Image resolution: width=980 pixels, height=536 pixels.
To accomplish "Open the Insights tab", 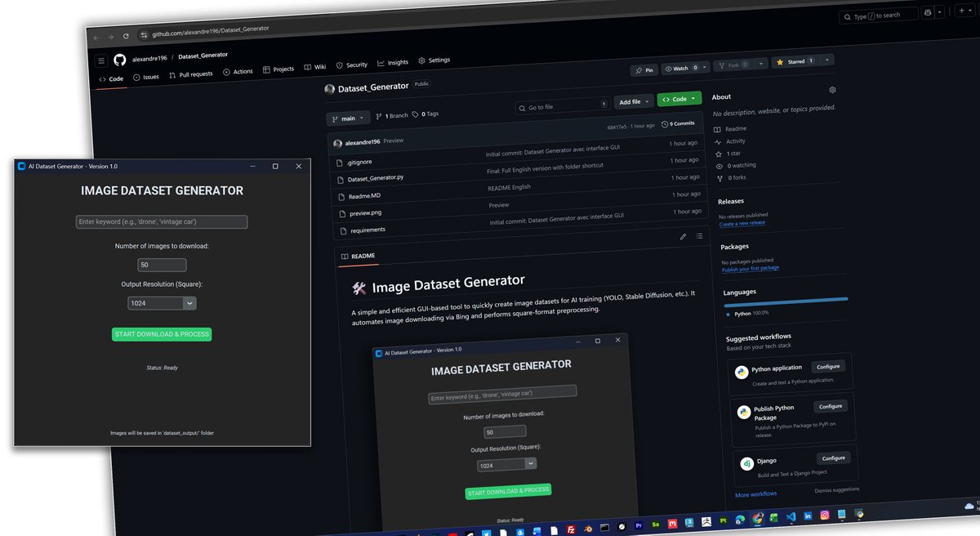I will 393,63.
